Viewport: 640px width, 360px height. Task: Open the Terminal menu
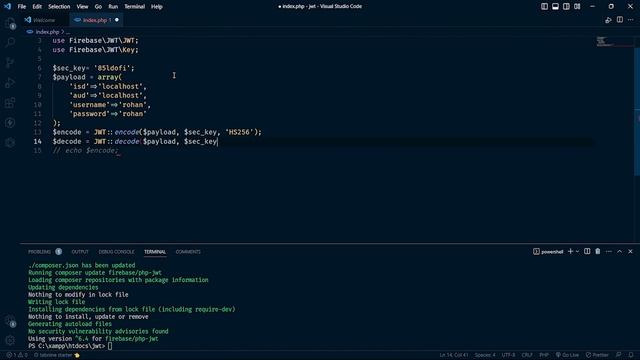point(135,7)
